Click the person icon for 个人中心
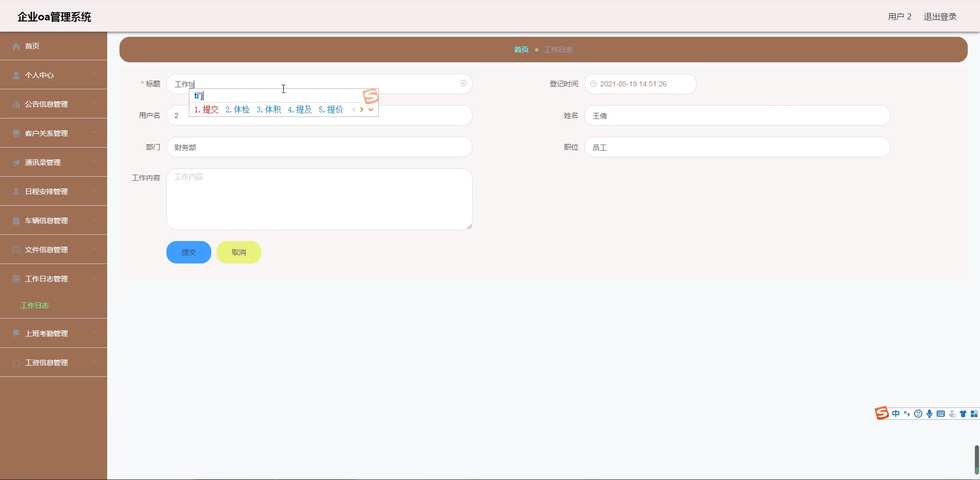 (x=16, y=76)
